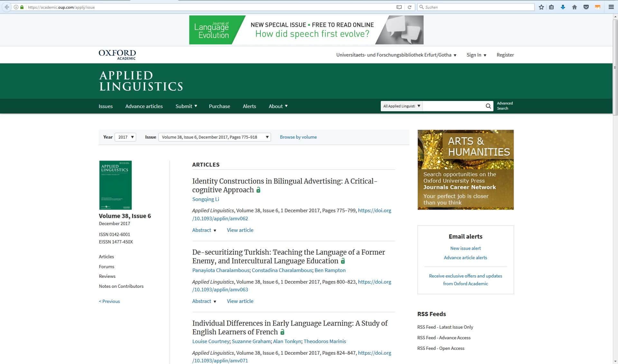
Task: Click Advance article alerts link
Action: click(x=465, y=258)
